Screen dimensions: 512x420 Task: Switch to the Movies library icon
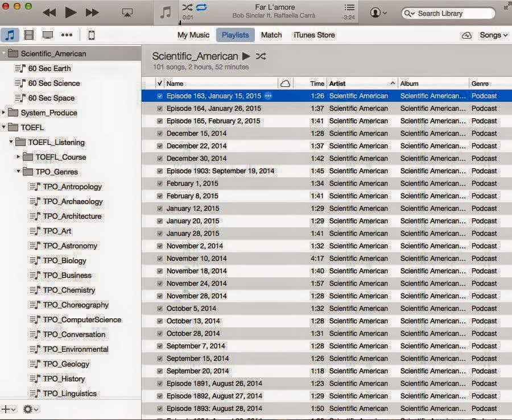29,35
